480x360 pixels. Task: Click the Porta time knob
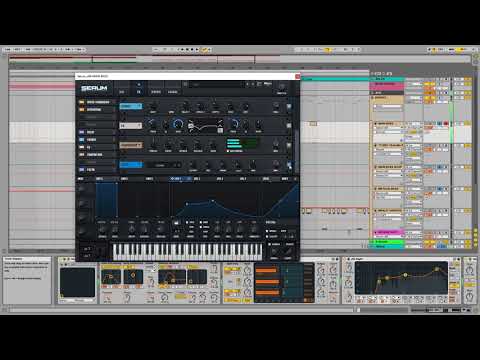click(274, 251)
